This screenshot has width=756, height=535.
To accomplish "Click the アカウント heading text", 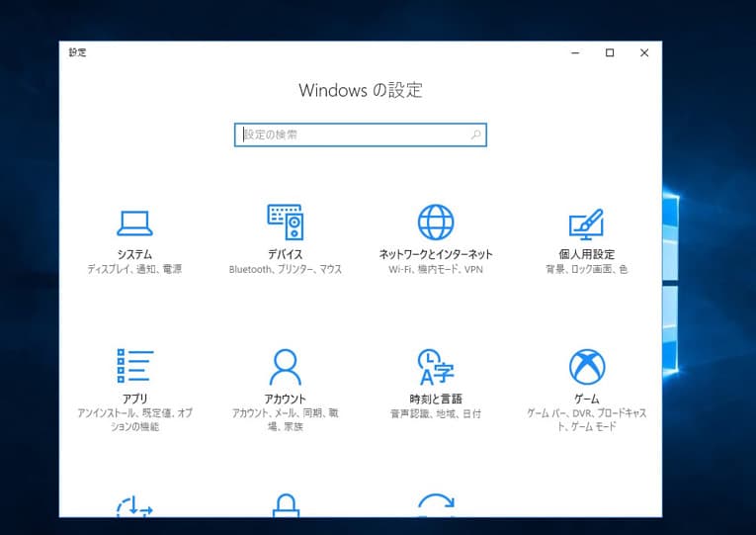I will 285,398.
